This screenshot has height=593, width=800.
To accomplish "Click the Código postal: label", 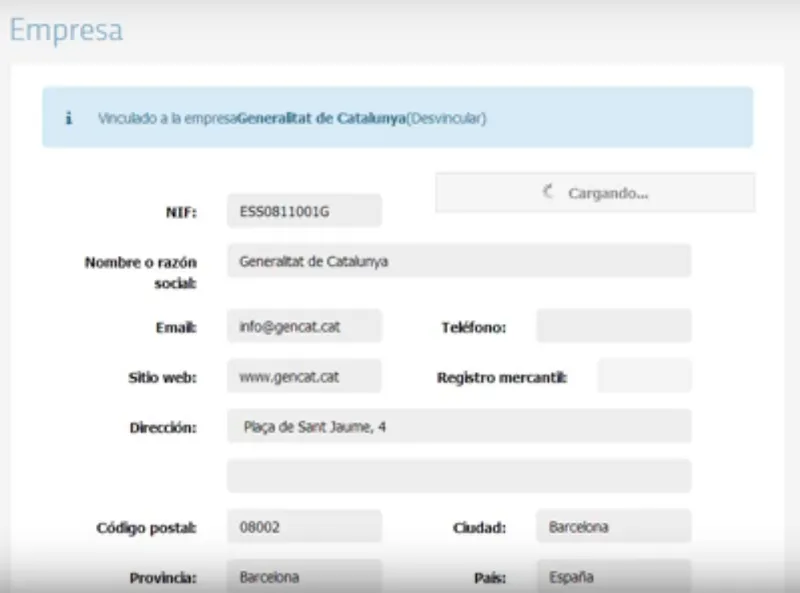I will tap(146, 528).
